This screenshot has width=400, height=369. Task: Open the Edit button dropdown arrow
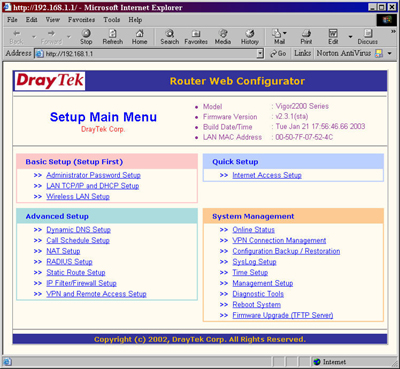pos(350,36)
